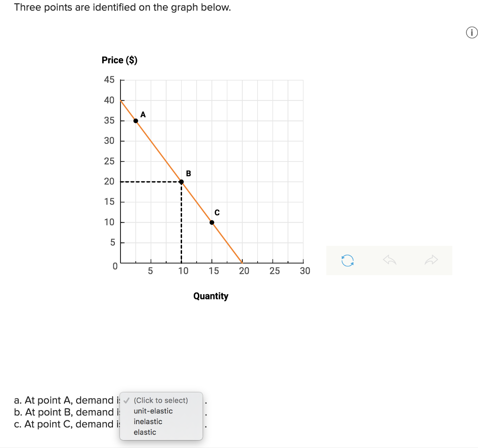Select point A on the demand curve

click(135, 121)
